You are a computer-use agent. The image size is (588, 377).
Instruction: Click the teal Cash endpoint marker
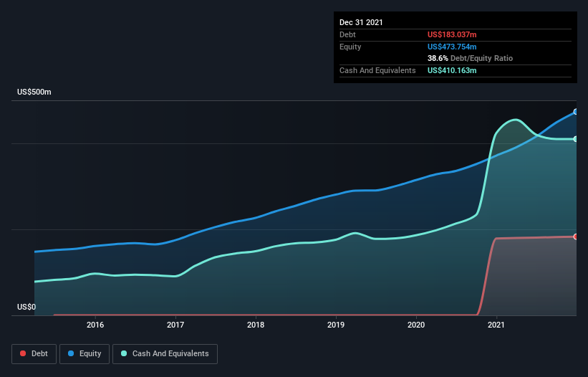point(576,139)
